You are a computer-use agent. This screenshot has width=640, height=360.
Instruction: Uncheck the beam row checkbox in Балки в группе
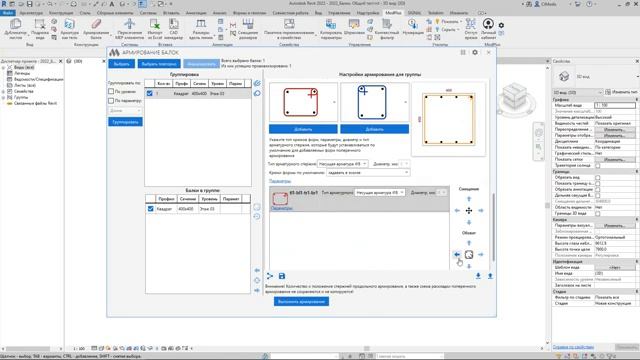151,209
